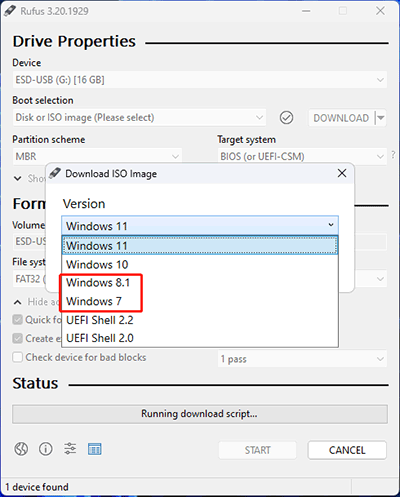Collapse the Version combo box
Image resolution: width=400 pixels, height=497 pixels.
click(200, 226)
